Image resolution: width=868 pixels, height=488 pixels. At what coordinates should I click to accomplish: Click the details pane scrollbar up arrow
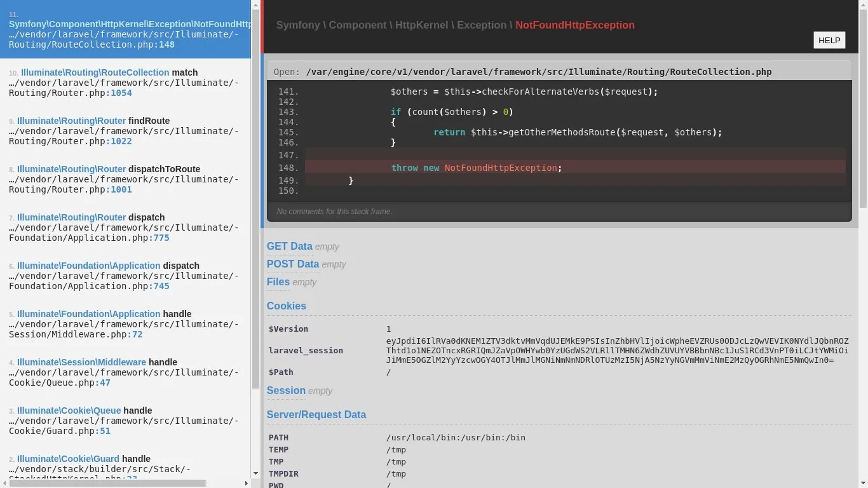tap(863, 4)
